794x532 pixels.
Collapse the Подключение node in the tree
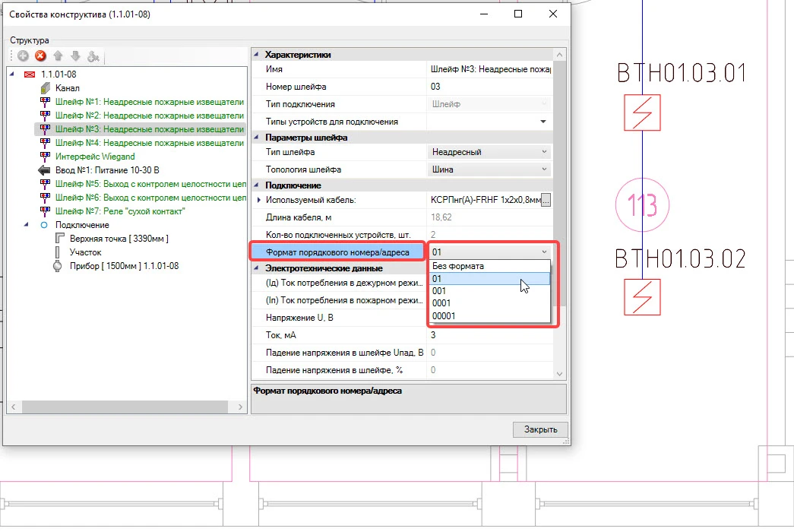point(27,225)
